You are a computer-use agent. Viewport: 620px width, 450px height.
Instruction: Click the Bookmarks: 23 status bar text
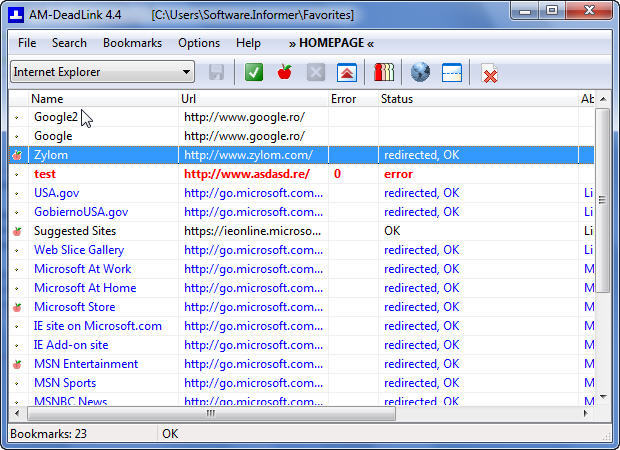[x=48, y=434]
